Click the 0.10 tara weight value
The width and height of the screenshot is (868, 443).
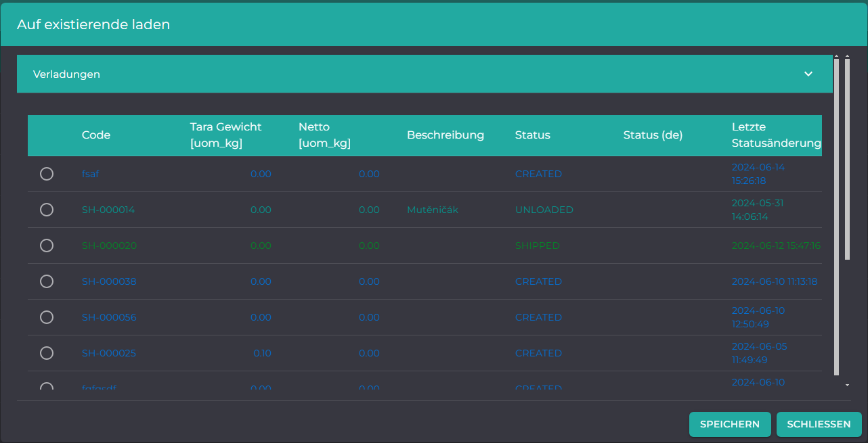[x=262, y=353]
